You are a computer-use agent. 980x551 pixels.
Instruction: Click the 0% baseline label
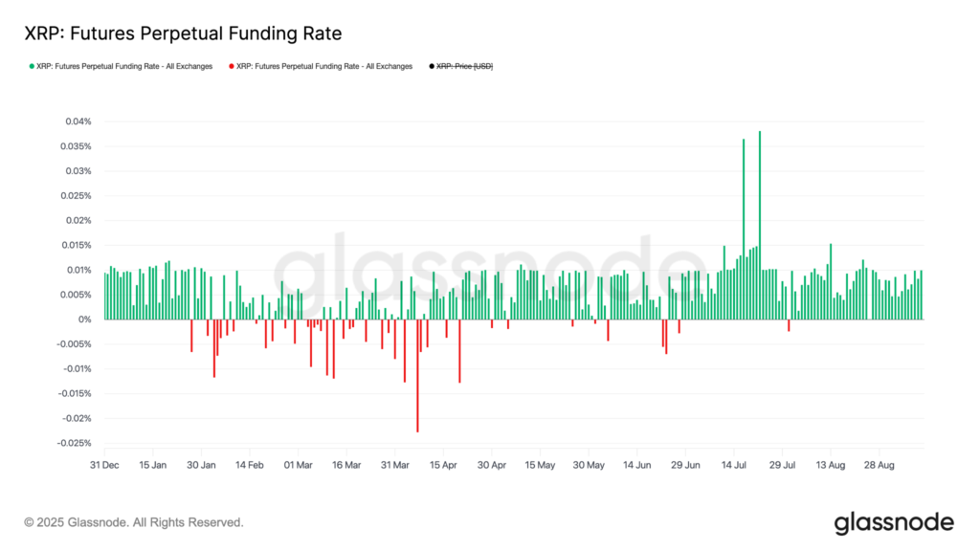coord(85,318)
